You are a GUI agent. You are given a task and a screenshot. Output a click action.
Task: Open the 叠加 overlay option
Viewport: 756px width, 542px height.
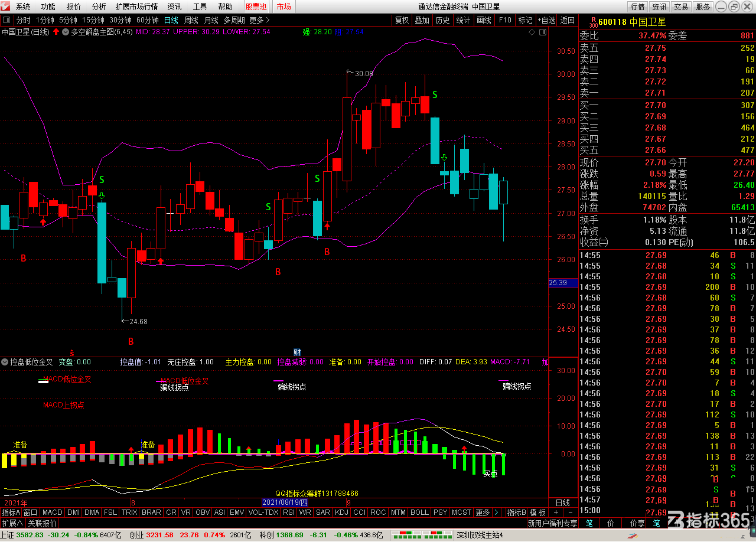(422, 20)
